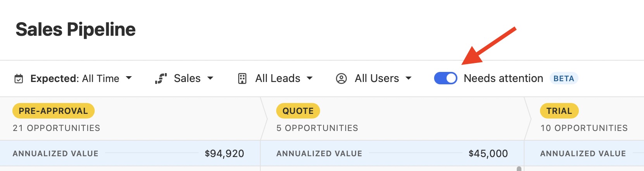This screenshot has width=644, height=171.
Task: Click the pipeline steps icon beside Sales
Action: pyautogui.click(x=161, y=79)
